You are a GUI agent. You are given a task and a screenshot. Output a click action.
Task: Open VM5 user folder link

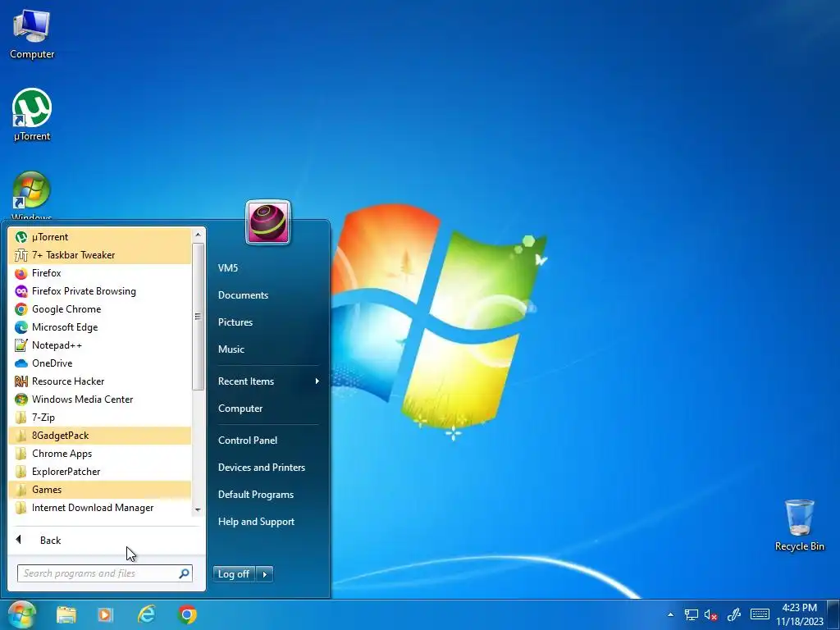point(228,268)
